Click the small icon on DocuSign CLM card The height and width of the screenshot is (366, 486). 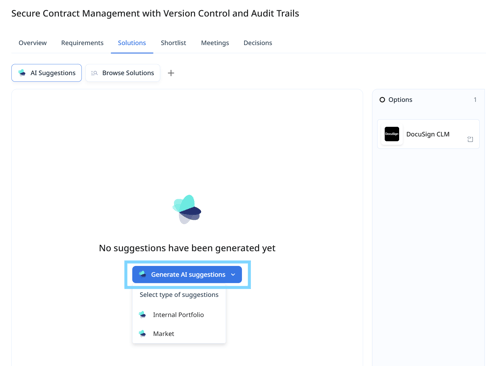[x=470, y=139]
